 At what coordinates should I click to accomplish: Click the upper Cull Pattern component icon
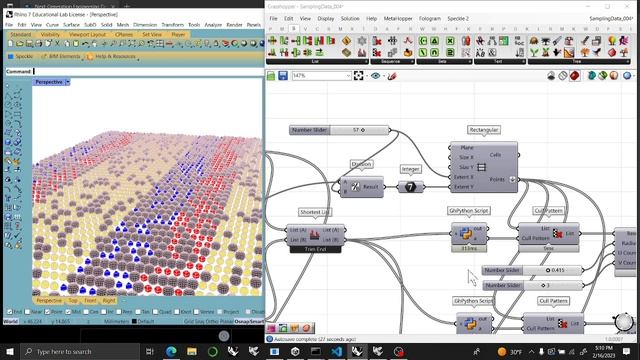coord(558,233)
